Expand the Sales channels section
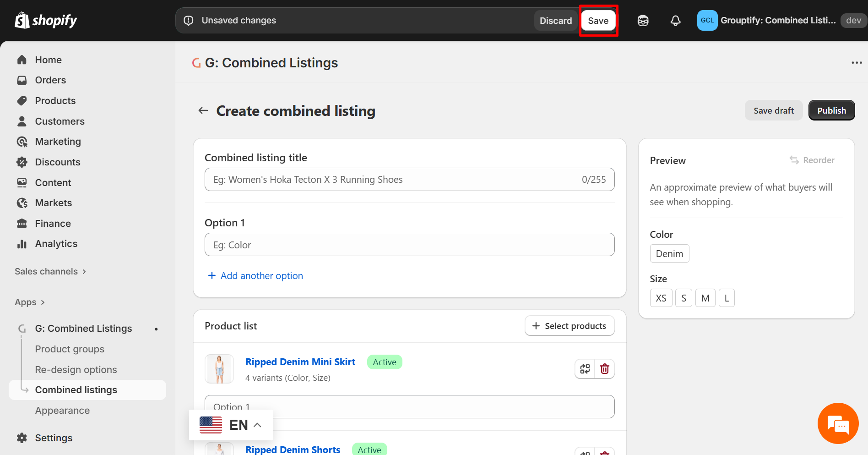The image size is (868, 455). (50, 271)
